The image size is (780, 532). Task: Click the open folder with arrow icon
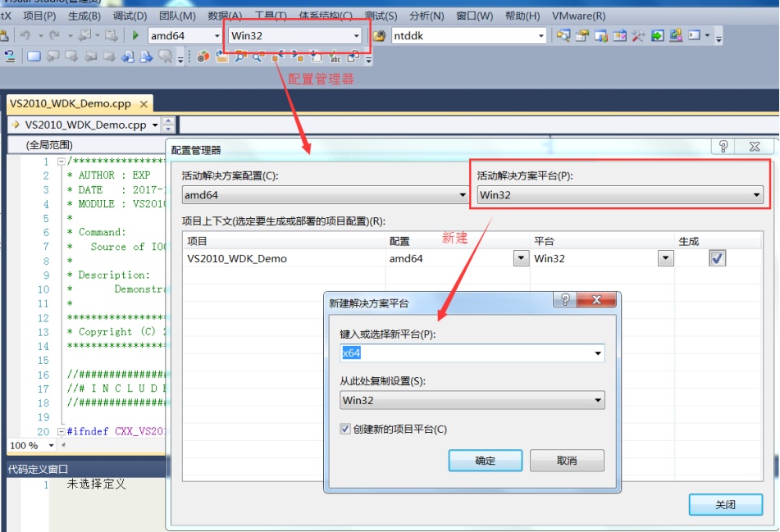222,57
